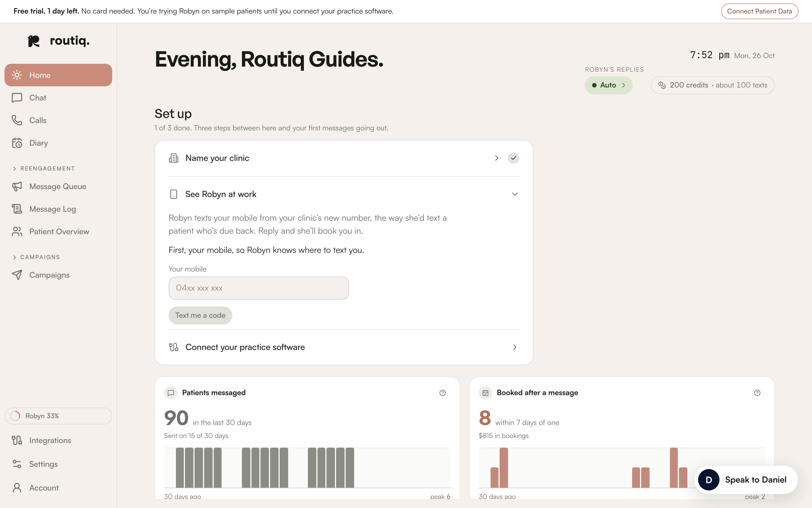This screenshot has height=508, width=812.
Task: Open help for Booked after a message card
Action: [757, 393]
